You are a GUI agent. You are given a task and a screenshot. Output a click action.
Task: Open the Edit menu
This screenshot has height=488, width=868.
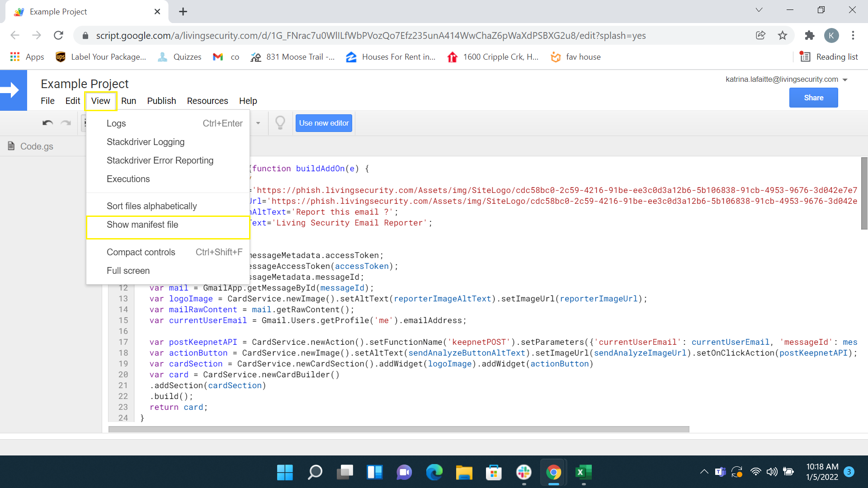pos(73,101)
